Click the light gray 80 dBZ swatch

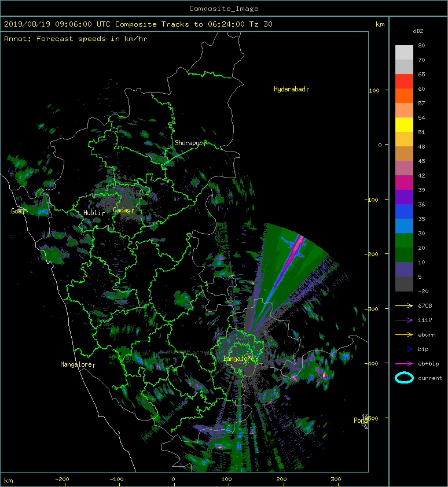(x=404, y=52)
